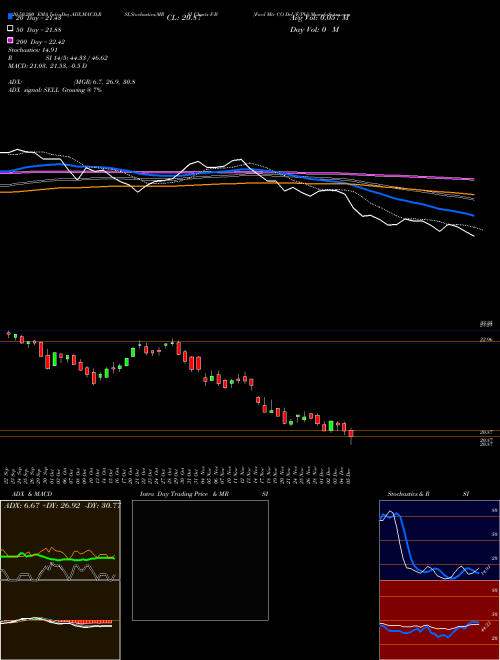
Task: Click the 'ADX & MACD' panel title
Action: (x=32, y=494)
